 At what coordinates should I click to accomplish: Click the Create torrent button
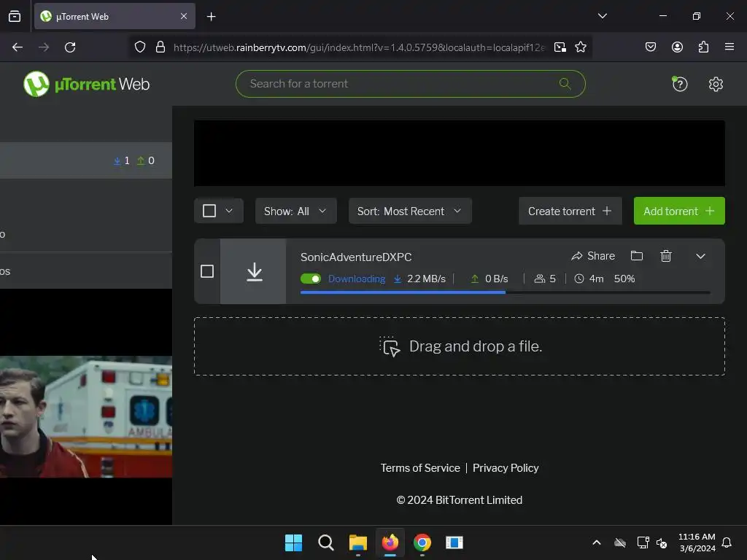[x=570, y=211]
